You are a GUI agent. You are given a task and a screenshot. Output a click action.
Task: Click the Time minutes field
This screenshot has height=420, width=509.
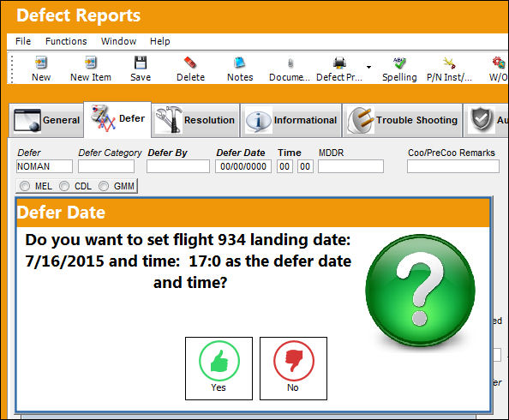[x=305, y=166]
